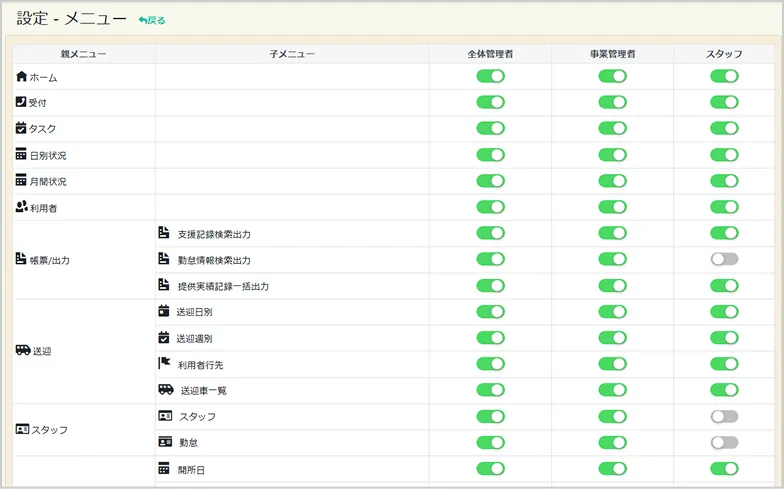The height and width of the screenshot is (500, 784).
Task: Click the 送迎 parent bus icon
Action: (x=23, y=350)
